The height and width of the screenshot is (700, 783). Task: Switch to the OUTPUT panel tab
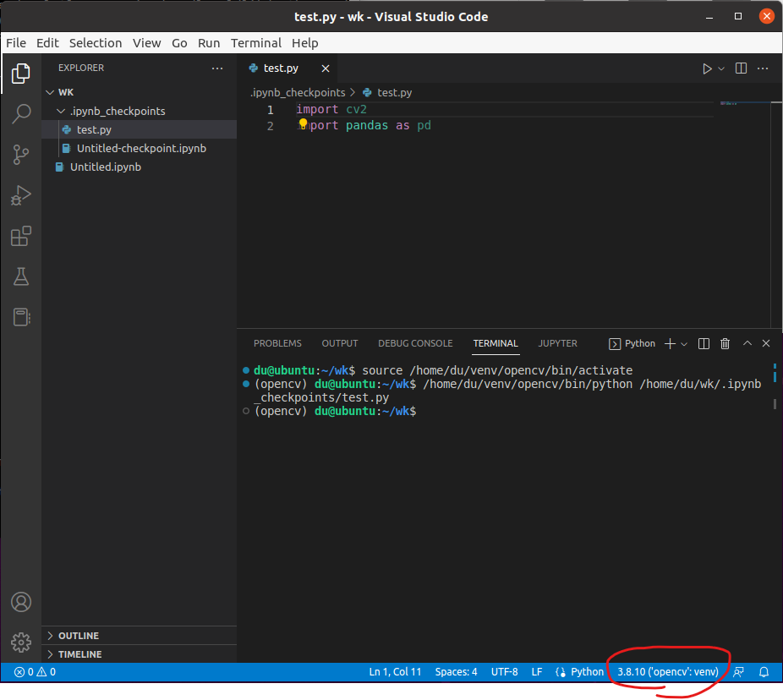tap(340, 343)
